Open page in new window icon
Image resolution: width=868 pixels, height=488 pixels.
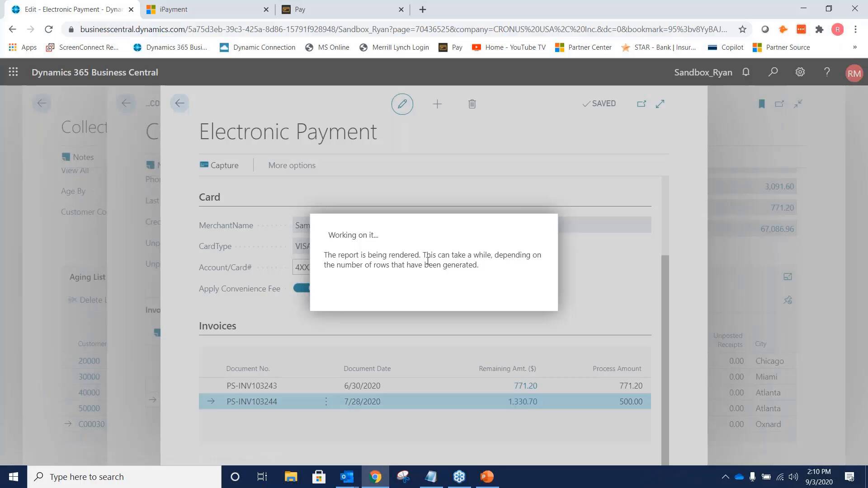click(642, 103)
